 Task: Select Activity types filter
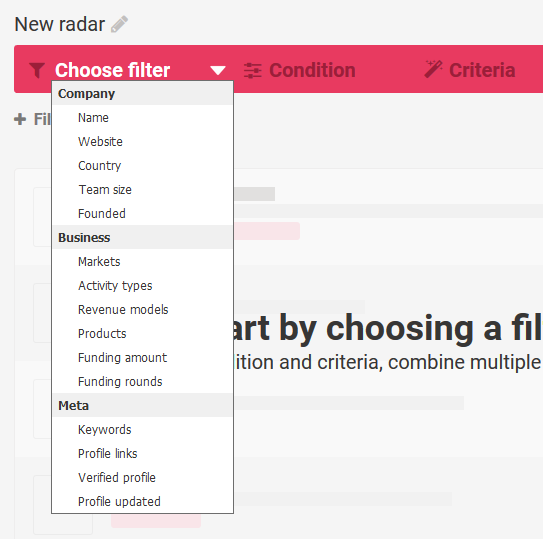[x=142, y=285]
